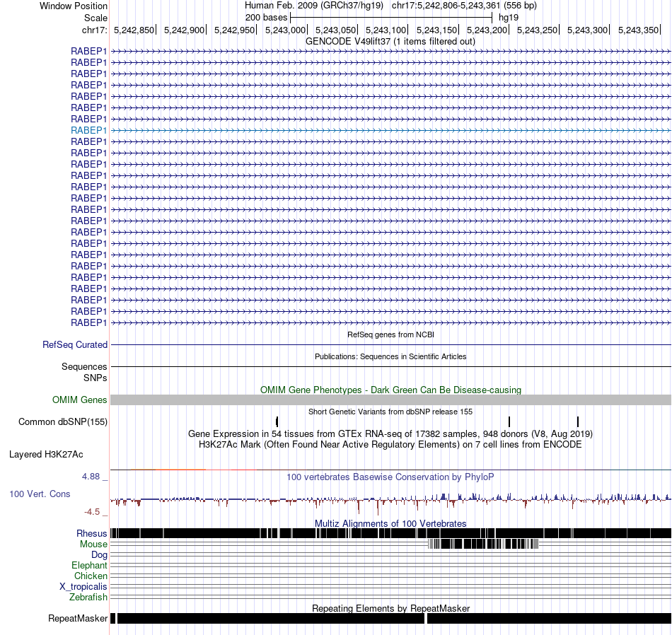Click the Zebrafish alignment label
The height and width of the screenshot is (635, 672).
point(88,598)
